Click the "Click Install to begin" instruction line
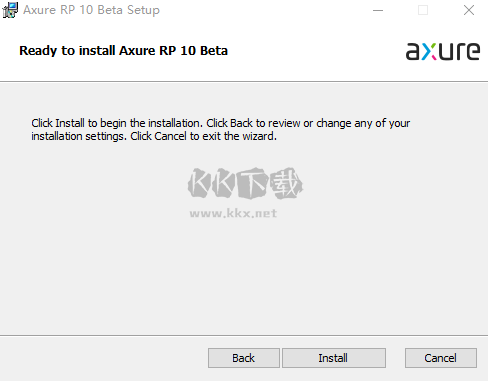488x381 pixels. (221, 123)
